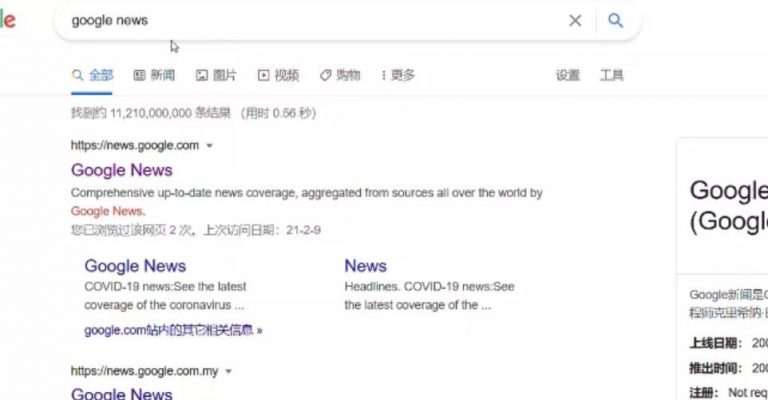Open 设置 (Settings) menu
Viewport: 768px width, 400px height.
(x=568, y=75)
